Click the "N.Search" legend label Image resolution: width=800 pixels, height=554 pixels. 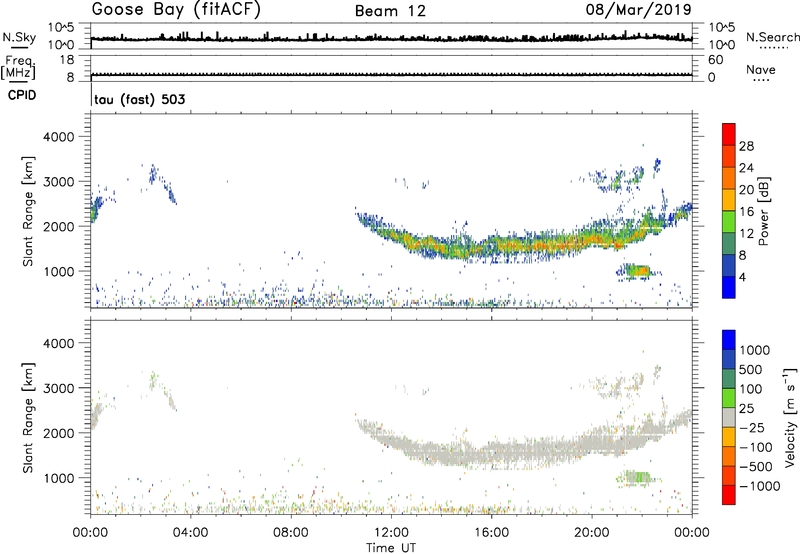pyautogui.click(x=773, y=37)
